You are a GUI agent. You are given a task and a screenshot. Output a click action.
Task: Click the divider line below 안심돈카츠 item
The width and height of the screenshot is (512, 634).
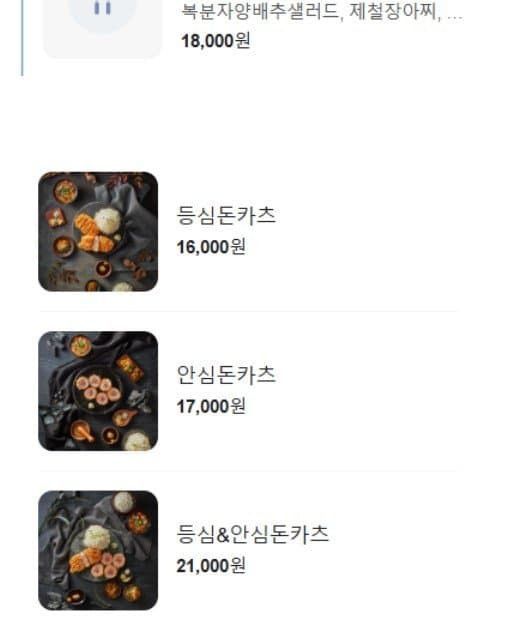pos(248,471)
